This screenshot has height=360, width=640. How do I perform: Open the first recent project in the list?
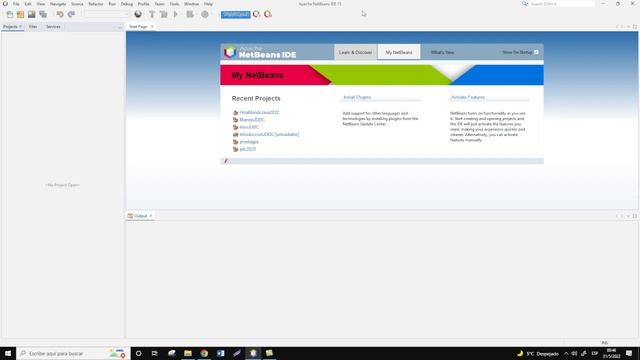pos(259,112)
